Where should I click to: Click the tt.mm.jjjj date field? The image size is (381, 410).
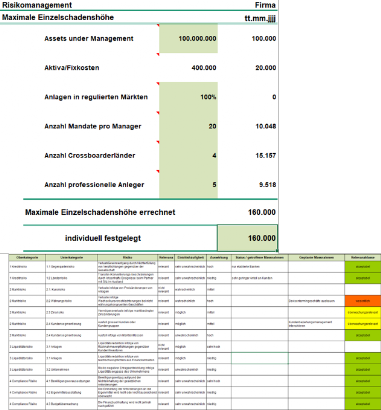coord(260,18)
